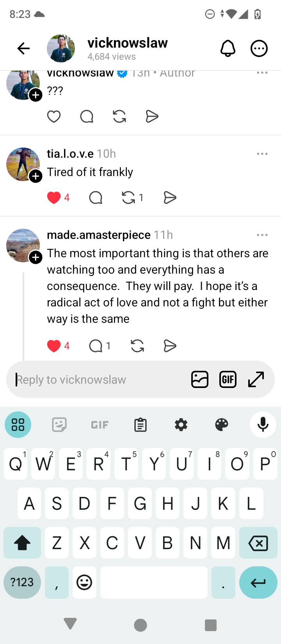Open comments on made.amasterpiece's reply
The width and height of the screenshot is (281, 644).
coord(96,346)
